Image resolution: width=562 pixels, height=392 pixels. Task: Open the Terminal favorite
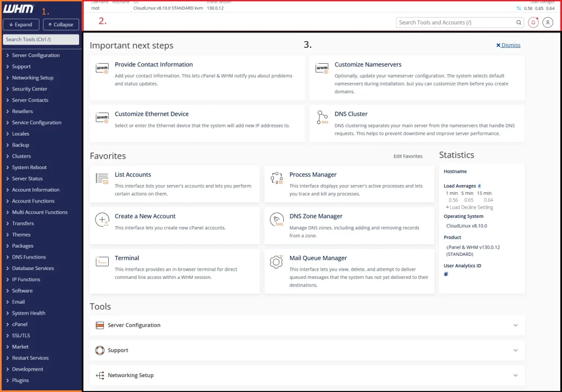pos(127,258)
